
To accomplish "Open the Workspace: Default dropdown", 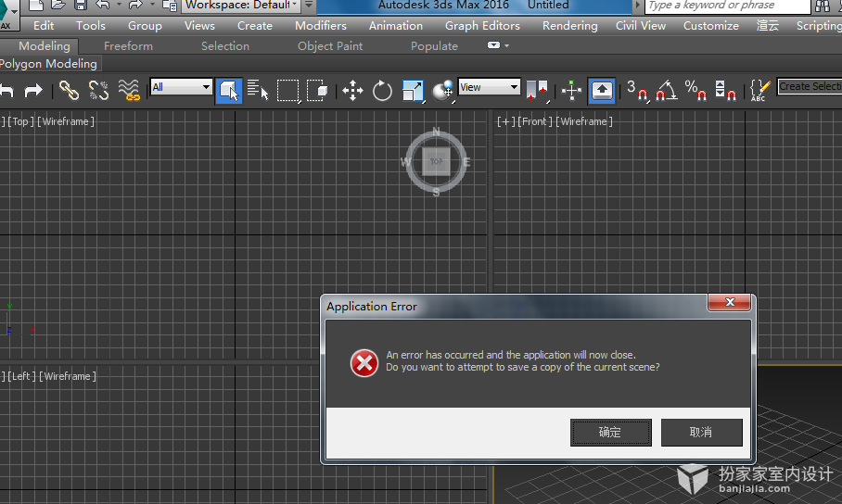I will [x=241, y=6].
